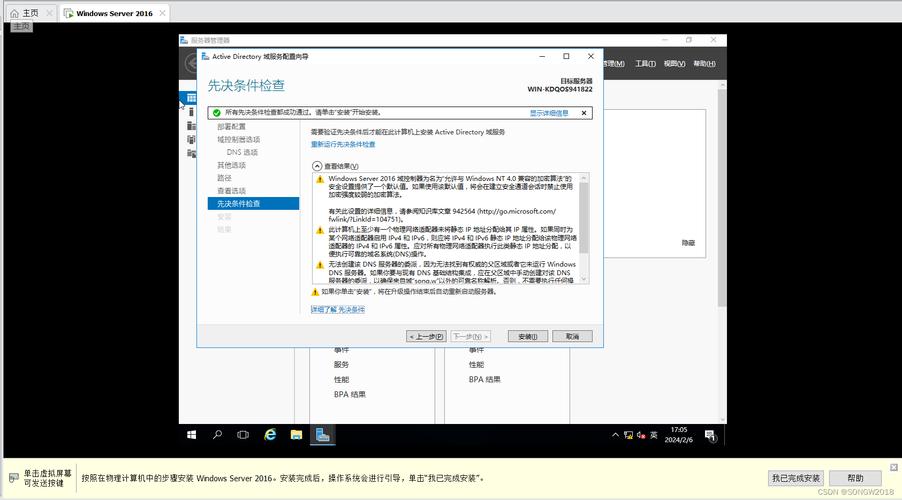Click 帮助 button in VMware install bar

(x=855, y=478)
